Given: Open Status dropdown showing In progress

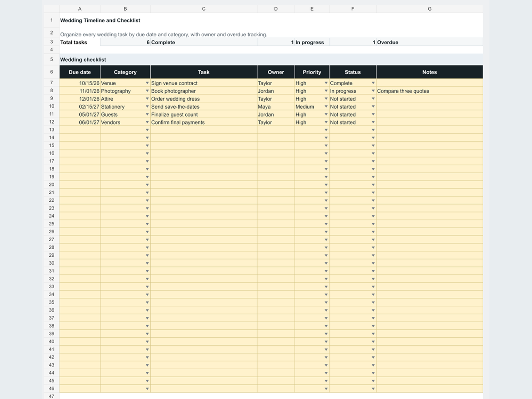Looking at the screenshot, I should pos(373,91).
